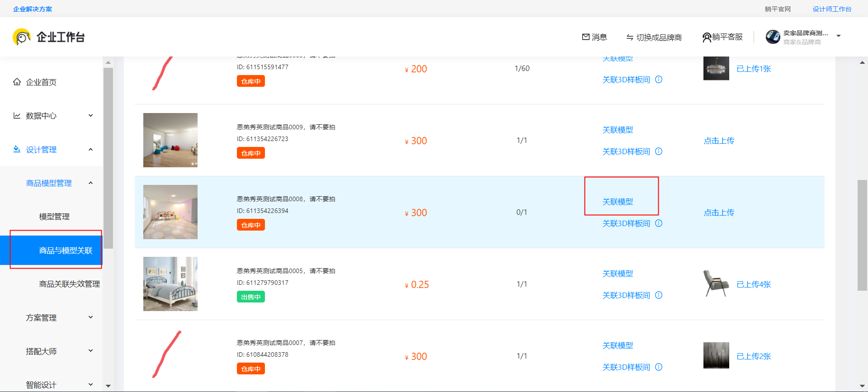Click the 企业首页 home icon
868x392 pixels.
coord(17,82)
